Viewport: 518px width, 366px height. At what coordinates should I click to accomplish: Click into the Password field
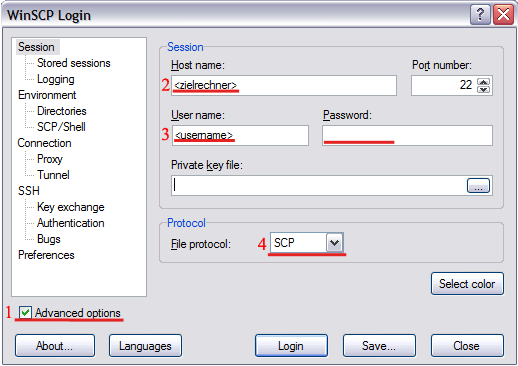407,135
